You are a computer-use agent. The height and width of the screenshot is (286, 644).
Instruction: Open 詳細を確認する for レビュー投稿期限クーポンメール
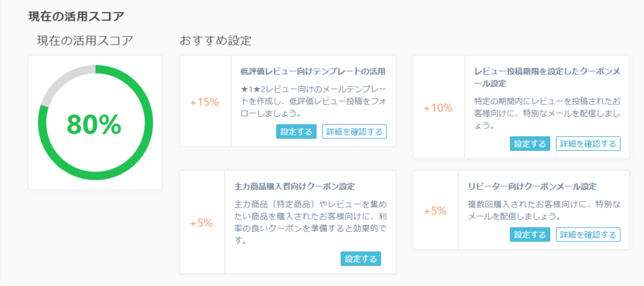tap(588, 144)
